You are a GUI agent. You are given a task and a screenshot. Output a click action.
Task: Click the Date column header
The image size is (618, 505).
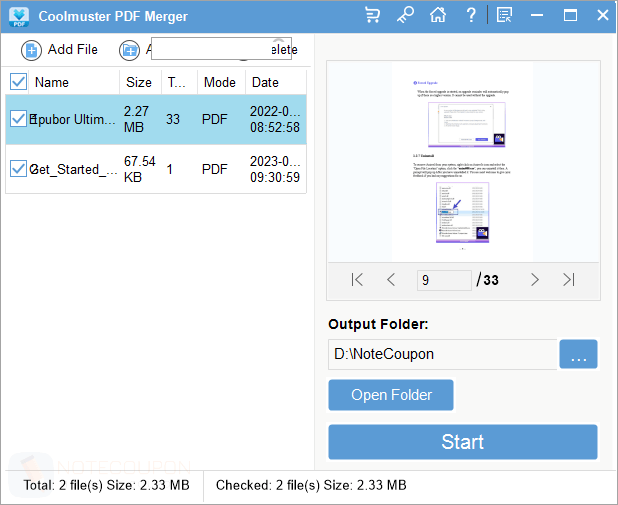(x=265, y=82)
